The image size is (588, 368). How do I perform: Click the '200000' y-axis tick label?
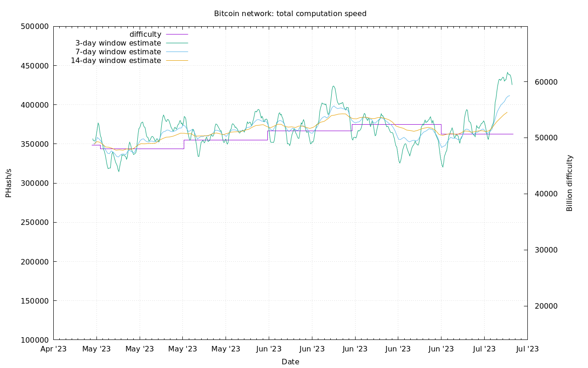pyautogui.click(x=35, y=262)
